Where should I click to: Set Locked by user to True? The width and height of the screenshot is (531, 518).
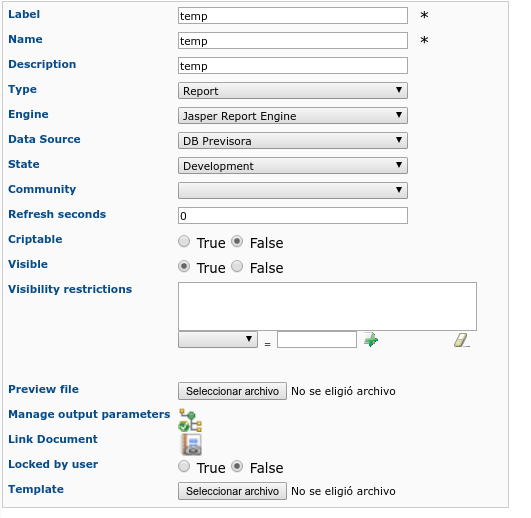click(184, 466)
